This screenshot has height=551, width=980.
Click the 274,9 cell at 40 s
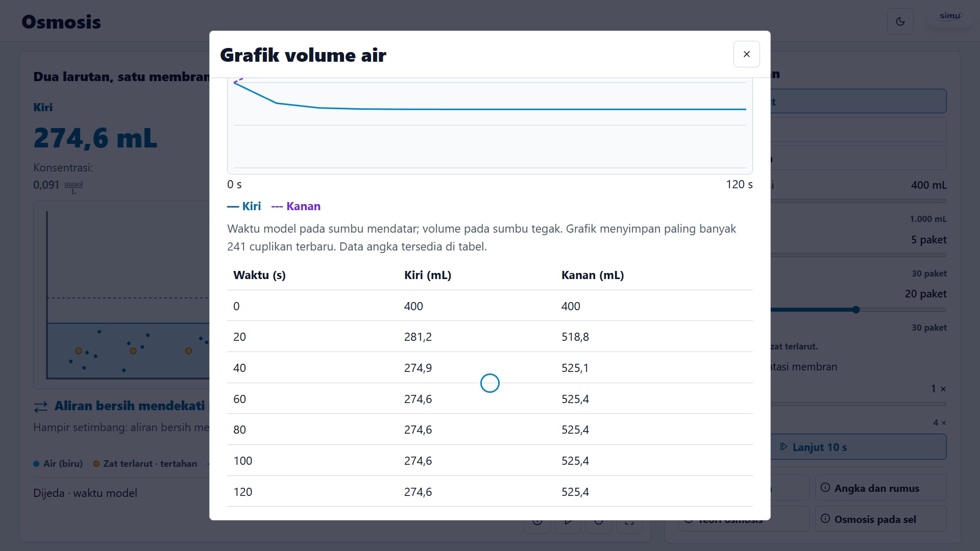tap(418, 368)
